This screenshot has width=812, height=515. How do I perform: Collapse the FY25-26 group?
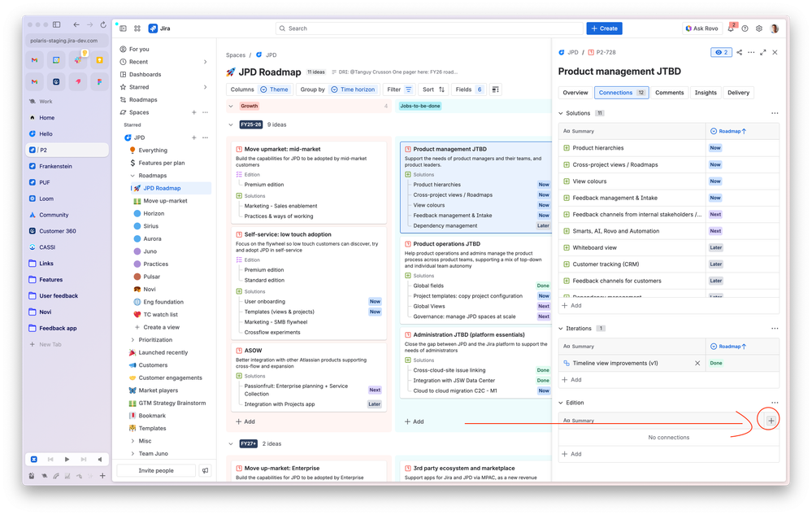tap(231, 124)
